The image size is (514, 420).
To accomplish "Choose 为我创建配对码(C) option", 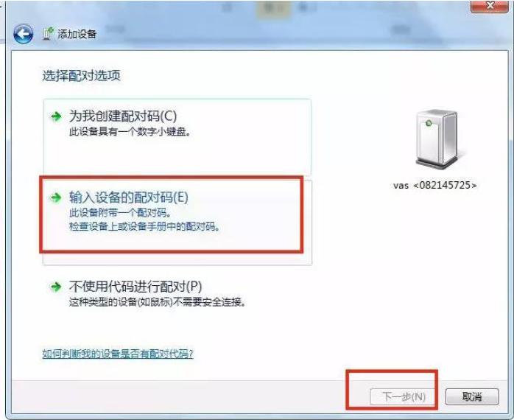I will tap(177, 137).
